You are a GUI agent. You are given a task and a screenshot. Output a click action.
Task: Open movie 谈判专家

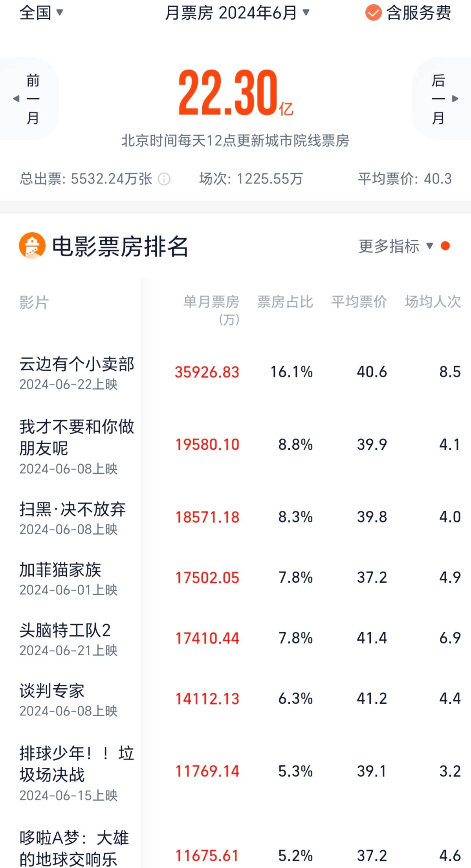click(52, 691)
